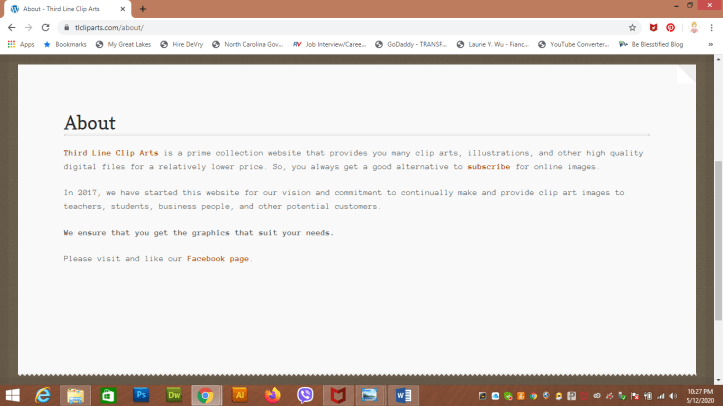Open the YouTube Converter bookmark
Viewport: 723px width, 406px height.
point(574,44)
